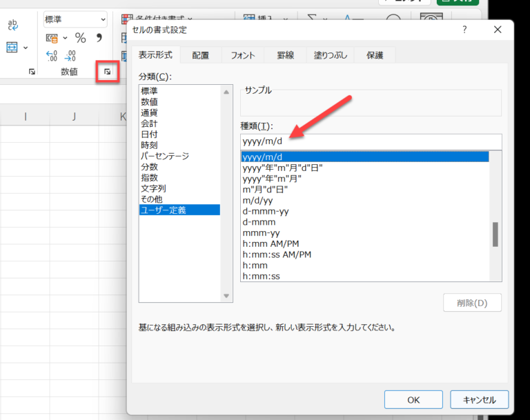Select 文字列 category
Viewport: 530px width, 420px height.
179,188
